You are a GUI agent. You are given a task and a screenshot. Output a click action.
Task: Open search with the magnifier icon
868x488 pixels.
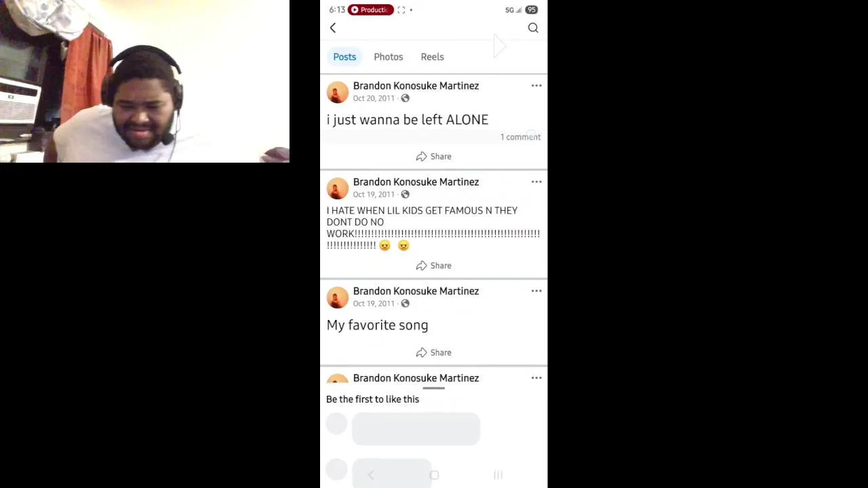coord(533,28)
